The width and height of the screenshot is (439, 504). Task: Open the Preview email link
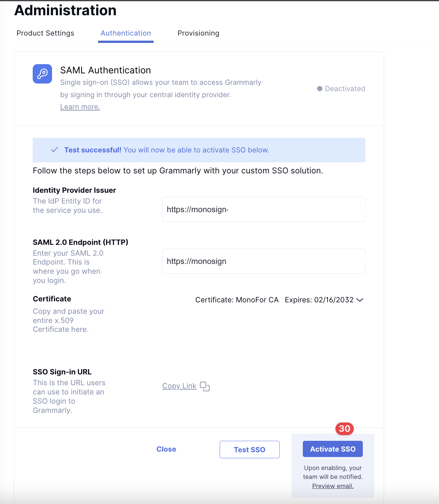coord(333,486)
